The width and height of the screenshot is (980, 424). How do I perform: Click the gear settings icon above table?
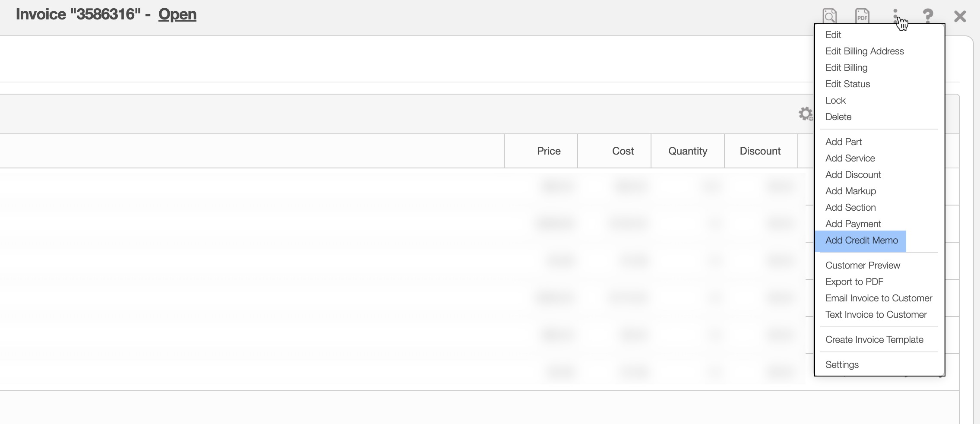click(x=805, y=114)
